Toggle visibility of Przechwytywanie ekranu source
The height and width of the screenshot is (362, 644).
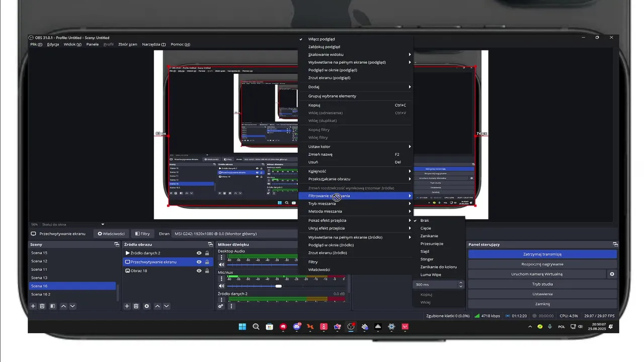(199, 262)
